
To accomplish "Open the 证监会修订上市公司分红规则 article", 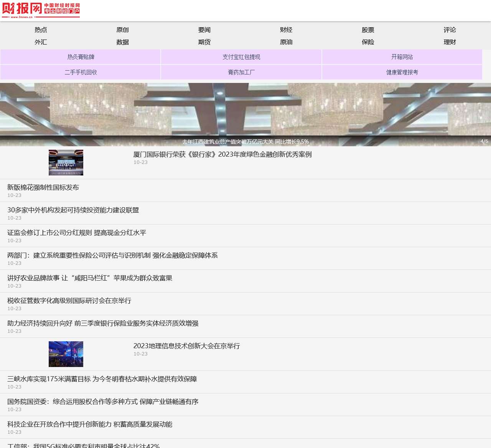I will tap(77, 233).
